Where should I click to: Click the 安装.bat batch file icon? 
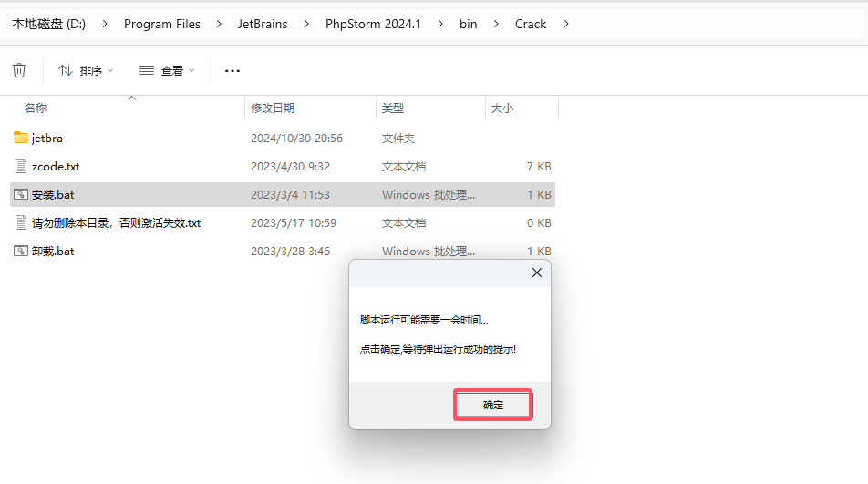tap(20, 195)
